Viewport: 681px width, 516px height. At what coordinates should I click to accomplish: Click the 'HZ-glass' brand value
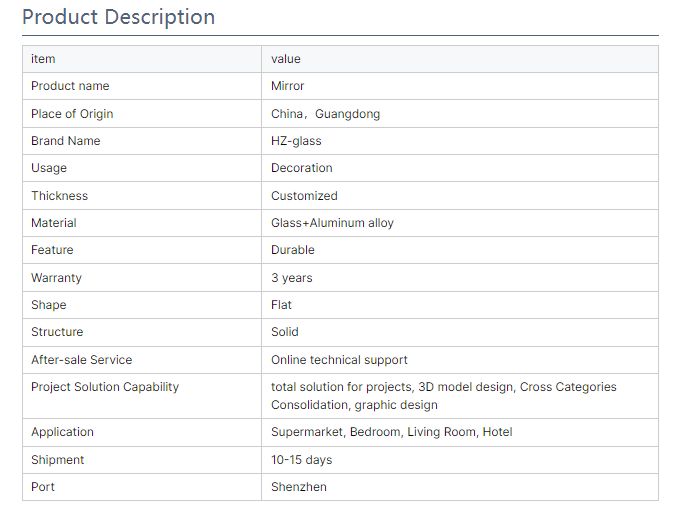pyautogui.click(x=296, y=141)
